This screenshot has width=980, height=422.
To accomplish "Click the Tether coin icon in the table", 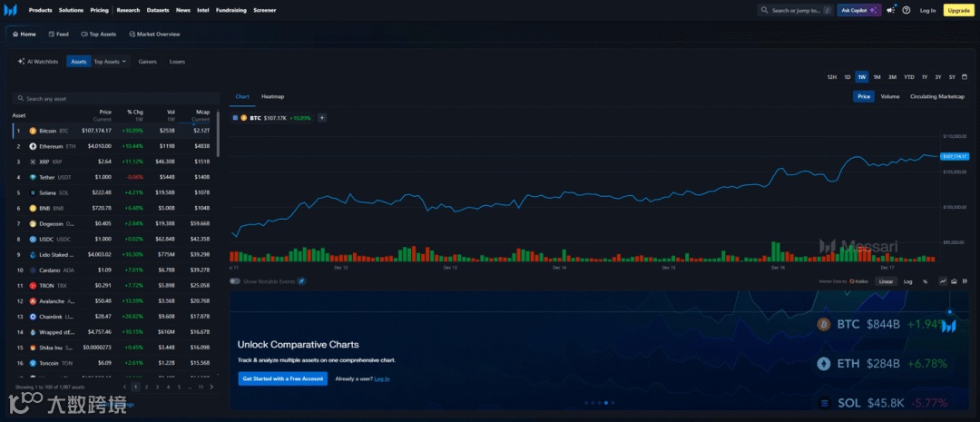I will 34,177.
